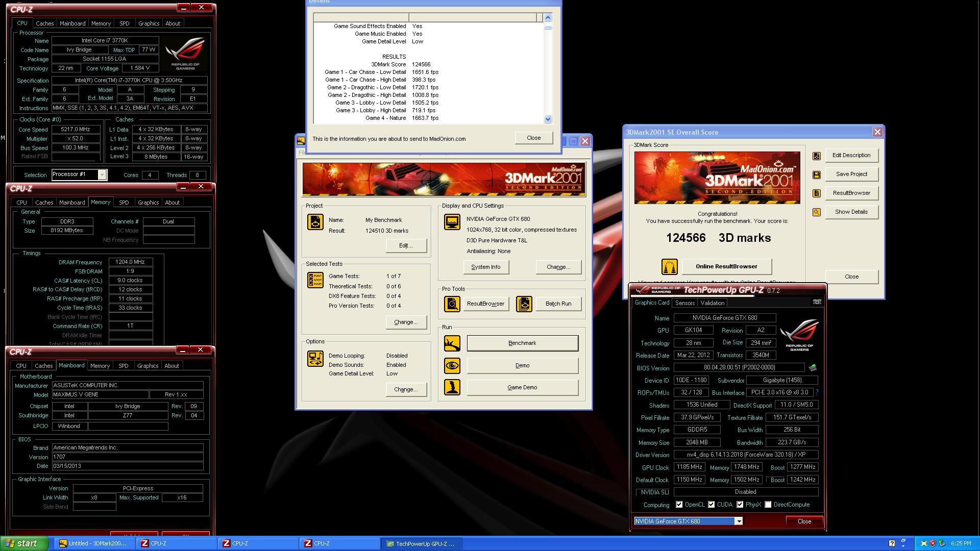Click the Show Details button

851,212
